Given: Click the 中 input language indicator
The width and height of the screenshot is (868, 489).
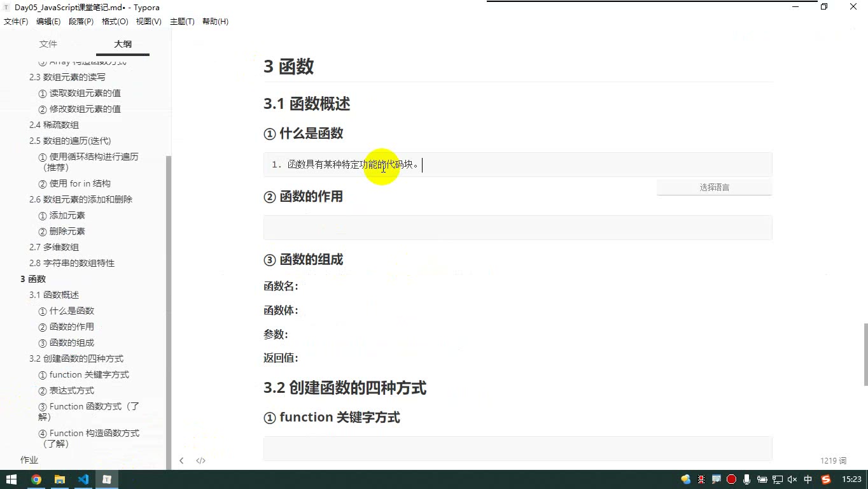Looking at the screenshot, I should click(808, 479).
